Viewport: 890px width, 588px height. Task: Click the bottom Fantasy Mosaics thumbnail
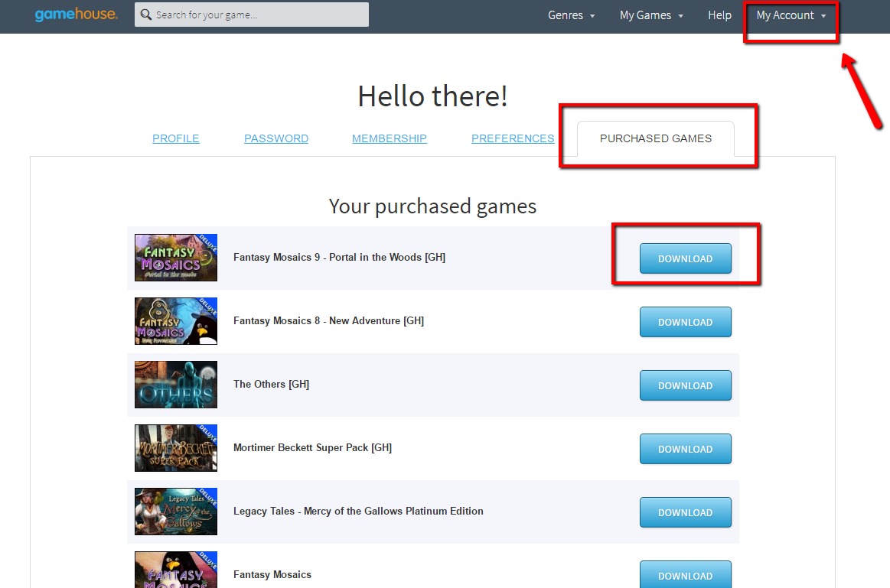[176, 570]
